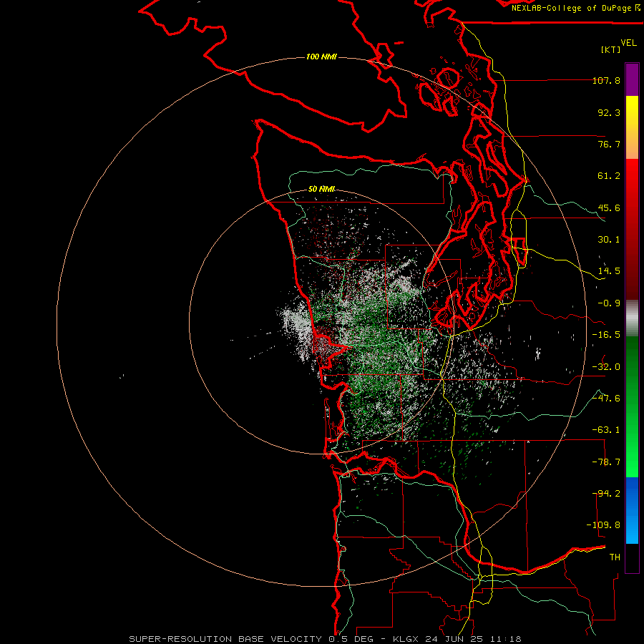Click the SUPER-RESOLUTION BASE VELOCITY product caption

(225, 639)
